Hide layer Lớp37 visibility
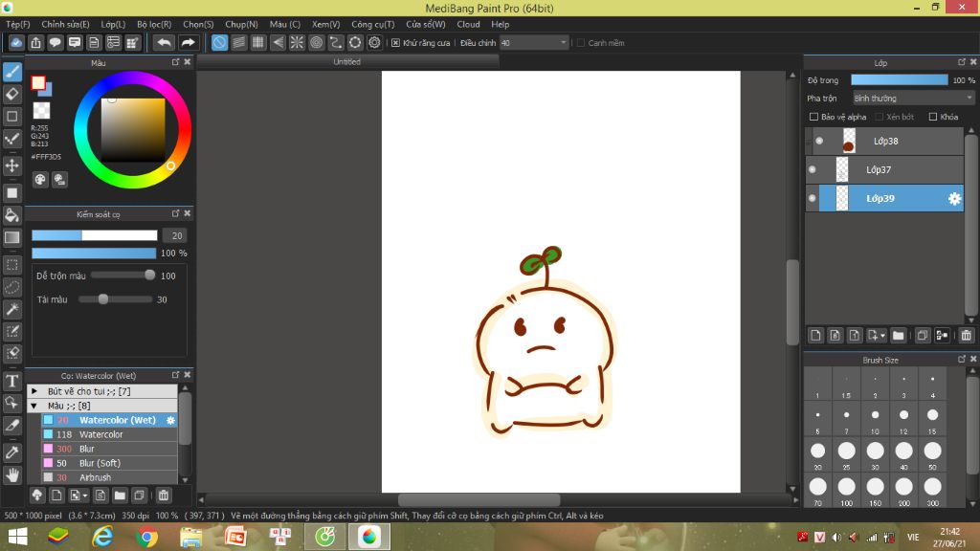 click(812, 170)
